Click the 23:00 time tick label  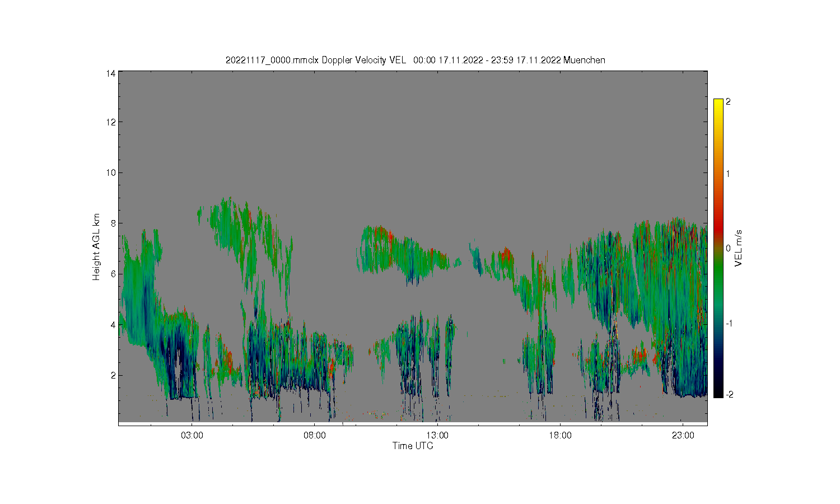[683, 435]
